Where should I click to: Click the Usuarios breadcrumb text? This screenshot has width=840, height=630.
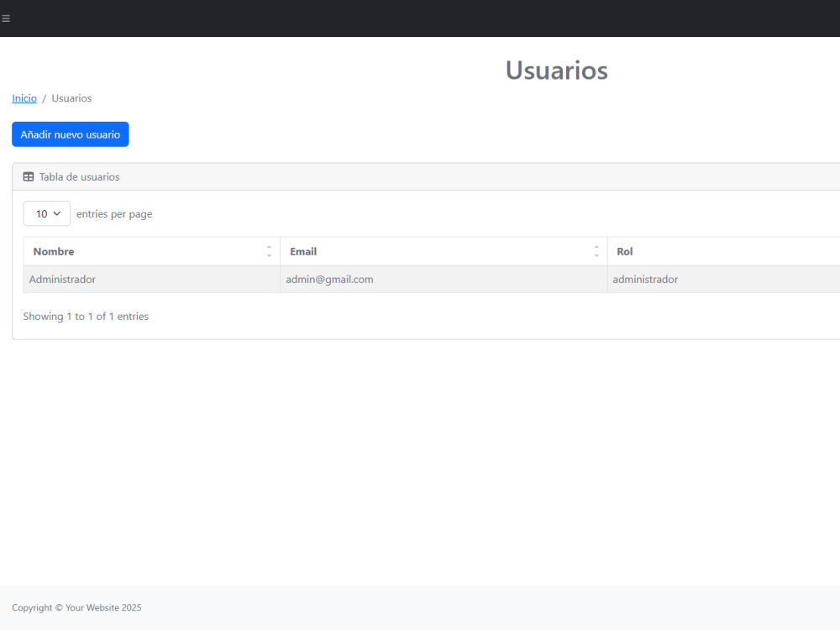pos(71,98)
